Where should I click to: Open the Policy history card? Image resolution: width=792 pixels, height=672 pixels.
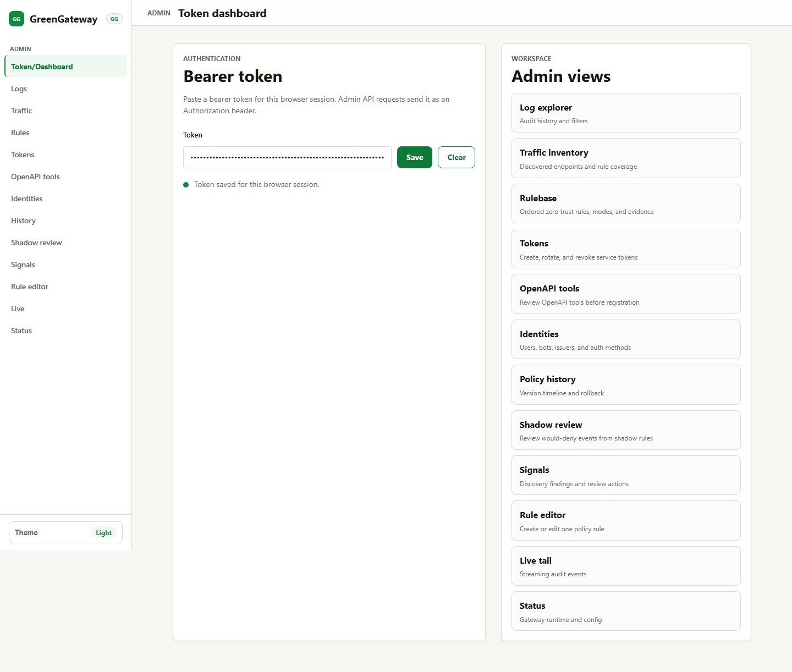[x=626, y=385]
